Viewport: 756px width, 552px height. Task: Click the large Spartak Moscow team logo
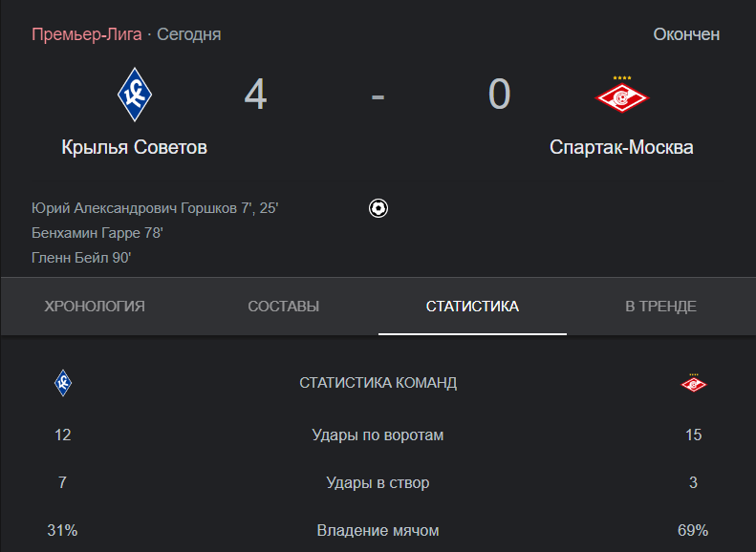(x=622, y=95)
